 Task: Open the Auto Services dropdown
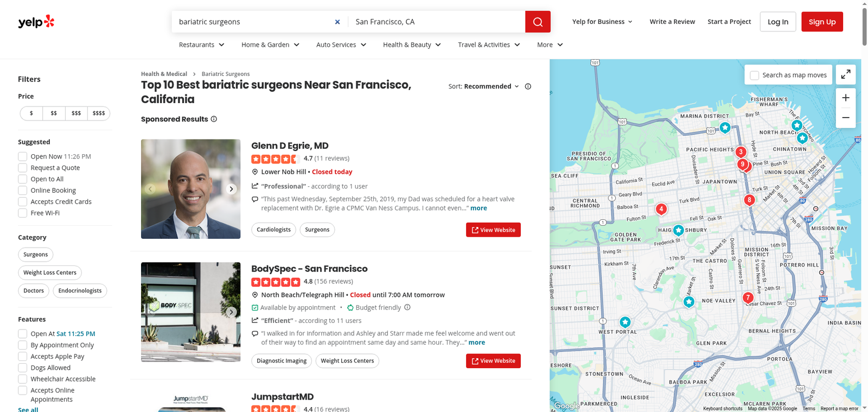[x=342, y=45]
